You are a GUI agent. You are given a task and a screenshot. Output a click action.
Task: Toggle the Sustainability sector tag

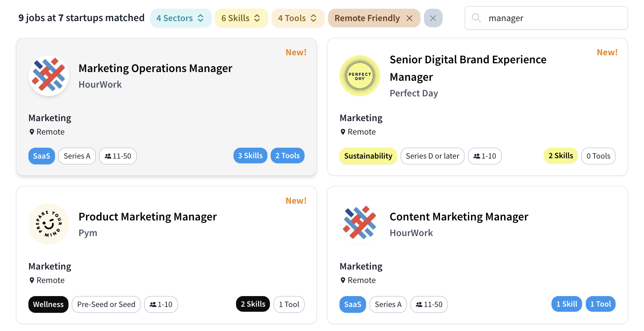[x=368, y=156]
